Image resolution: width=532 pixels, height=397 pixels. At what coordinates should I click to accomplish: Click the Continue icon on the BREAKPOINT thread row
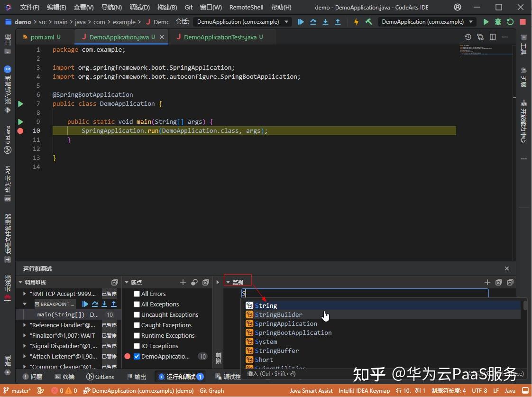[x=85, y=304]
